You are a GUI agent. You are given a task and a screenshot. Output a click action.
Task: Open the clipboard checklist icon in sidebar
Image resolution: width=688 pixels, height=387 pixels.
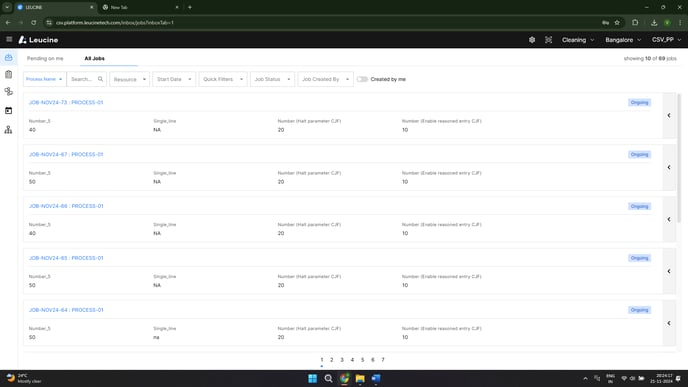click(x=8, y=74)
